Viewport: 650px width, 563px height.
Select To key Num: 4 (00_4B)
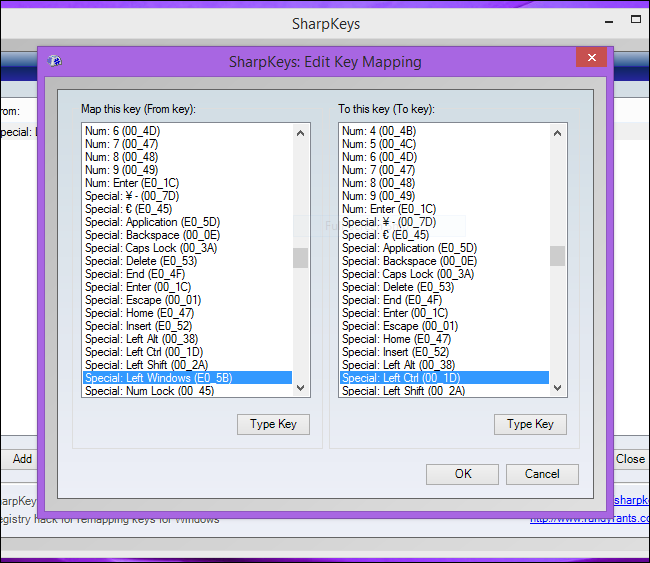(444, 131)
